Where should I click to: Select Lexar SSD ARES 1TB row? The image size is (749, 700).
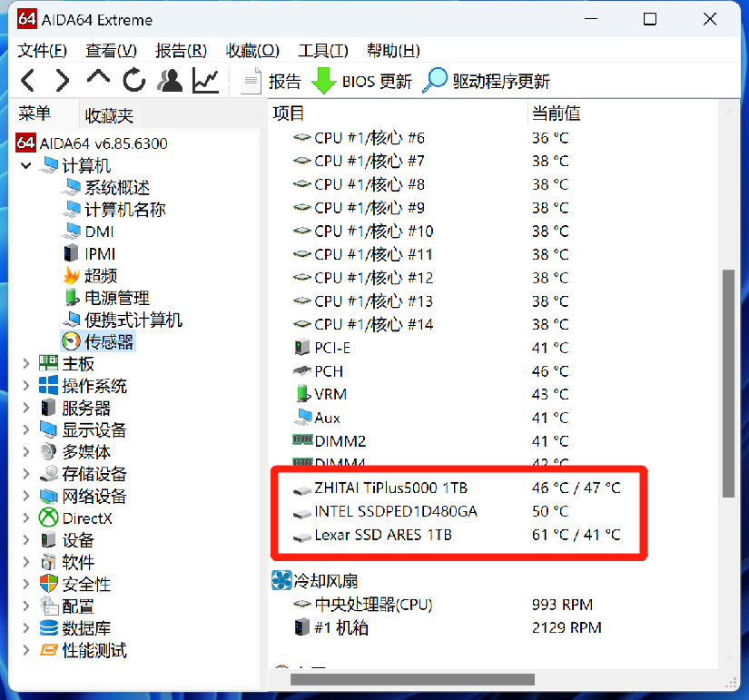pyautogui.click(x=457, y=535)
